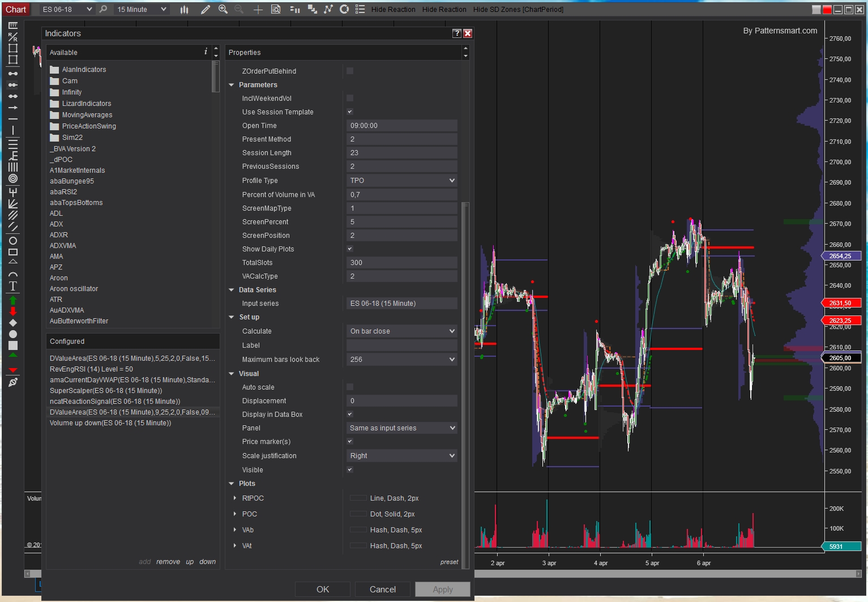Select the Gann fan tool
The height and width of the screenshot is (602, 868).
coord(13,204)
